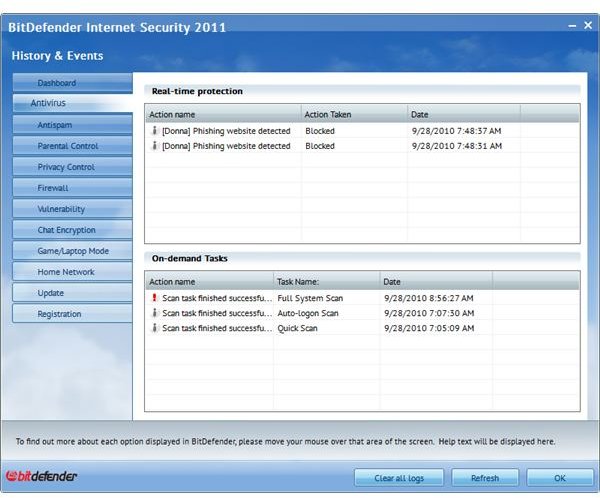Click the bitdefender logo
Image resolution: width=600 pixels, height=498 pixels.
tap(41, 476)
